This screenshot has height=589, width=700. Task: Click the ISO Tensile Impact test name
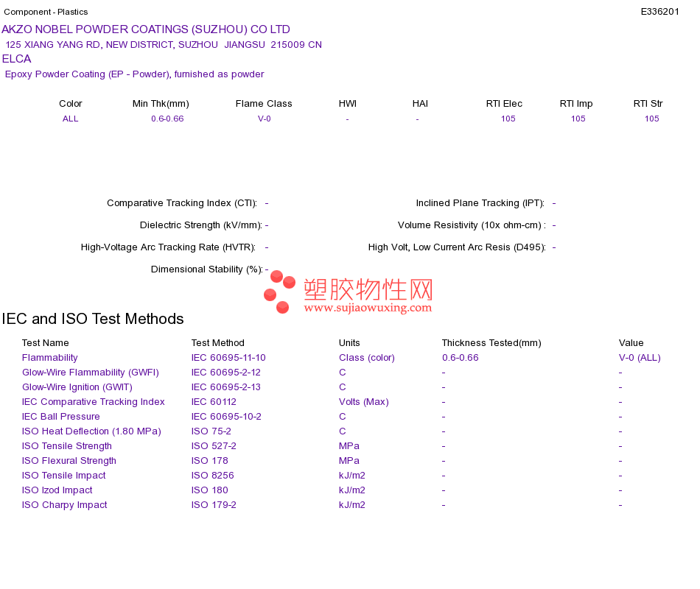[64, 475]
